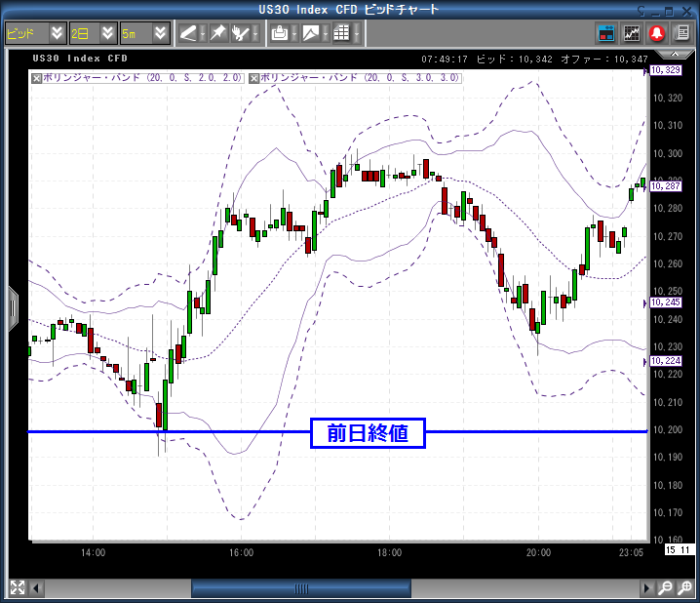This screenshot has width=700, height=603.
Task: Click the 前日終値 label on chart
Action: (x=368, y=432)
